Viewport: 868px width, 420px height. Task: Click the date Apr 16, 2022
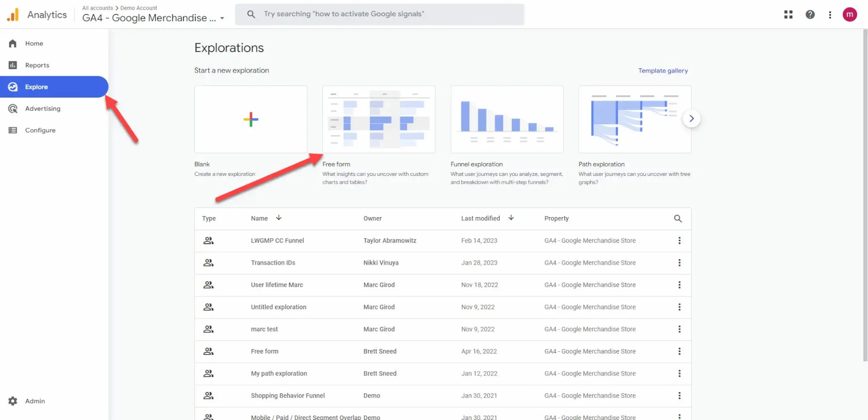click(479, 351)
